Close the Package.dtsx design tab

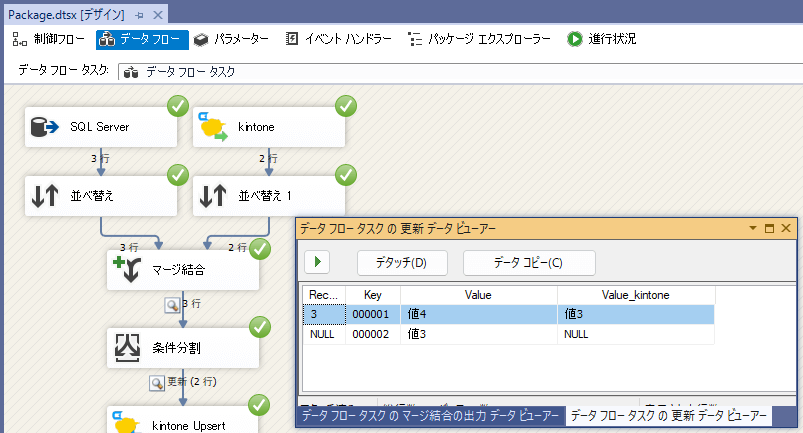coord(158,15)
